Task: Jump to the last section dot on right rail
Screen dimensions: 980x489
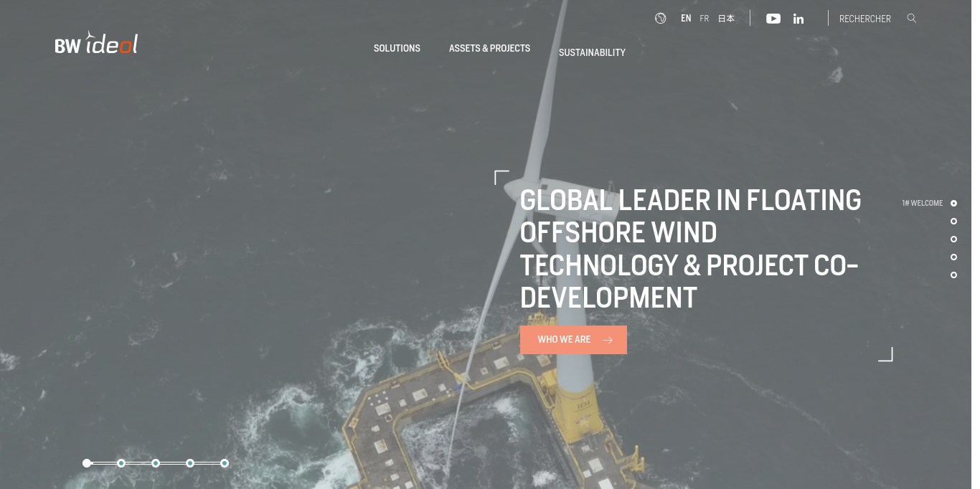Action: click(953, 275)
